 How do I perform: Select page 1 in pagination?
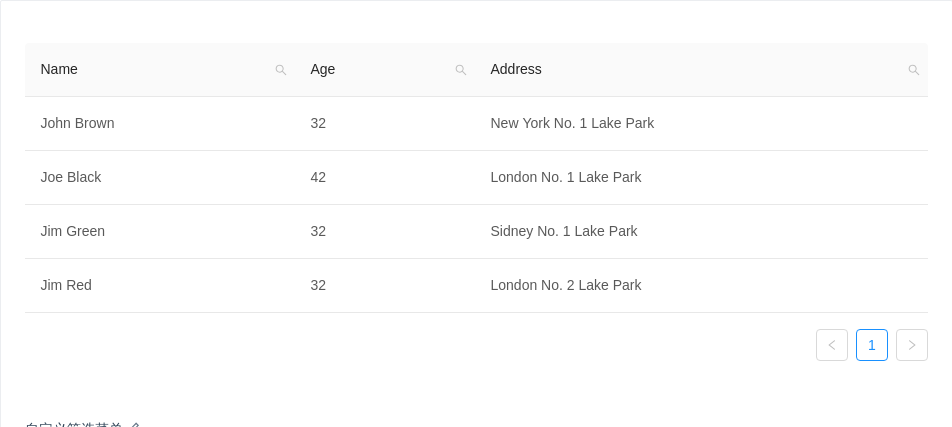pyautogui.click(x=872, y=345)
